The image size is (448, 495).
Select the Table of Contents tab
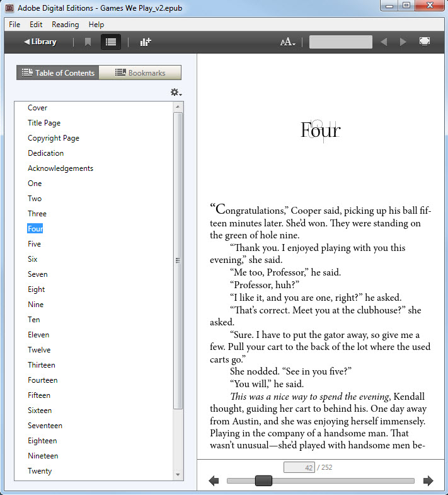58,73
